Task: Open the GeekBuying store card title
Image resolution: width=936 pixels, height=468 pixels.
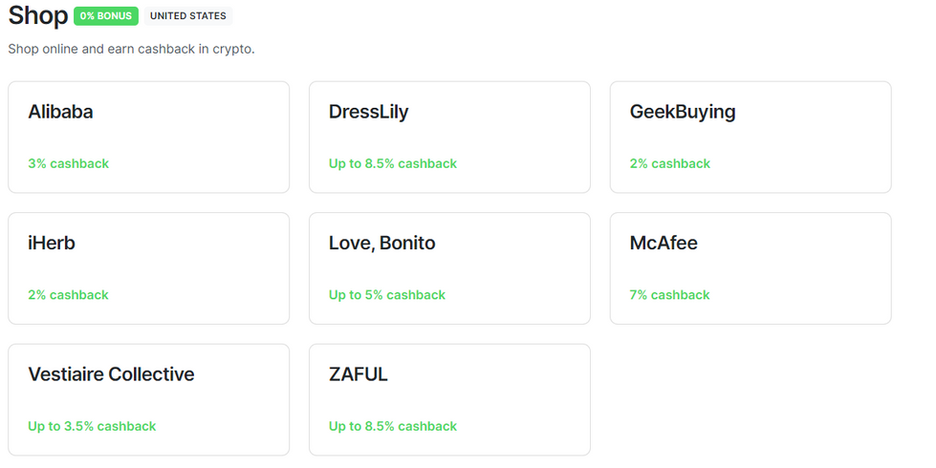Action: point(682,112)
